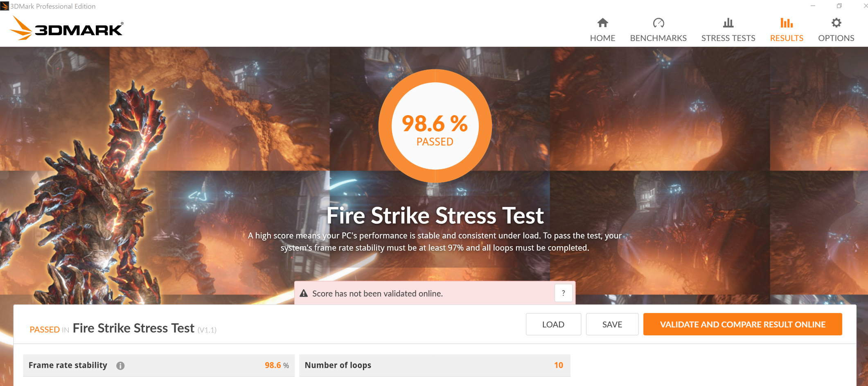Click the SAVE button
The height and width of the screenshot is (386, 868).
coord(612,324)
